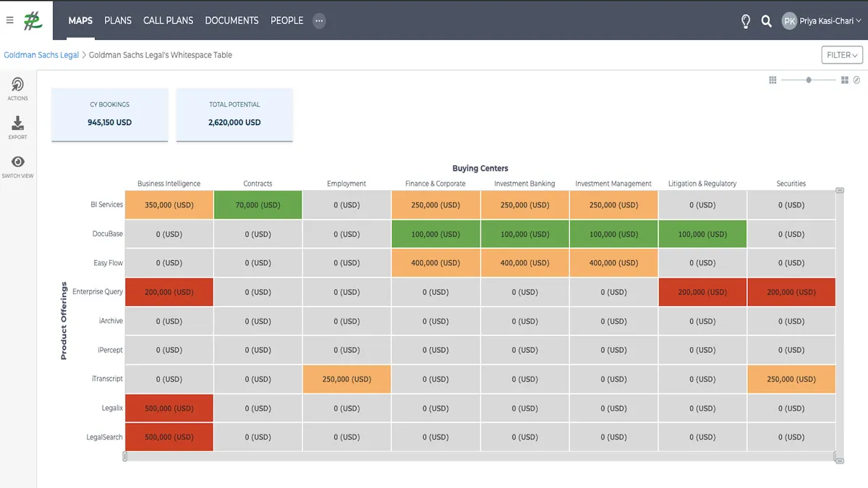Open the Actions sidebar icon

pos(18,85)
